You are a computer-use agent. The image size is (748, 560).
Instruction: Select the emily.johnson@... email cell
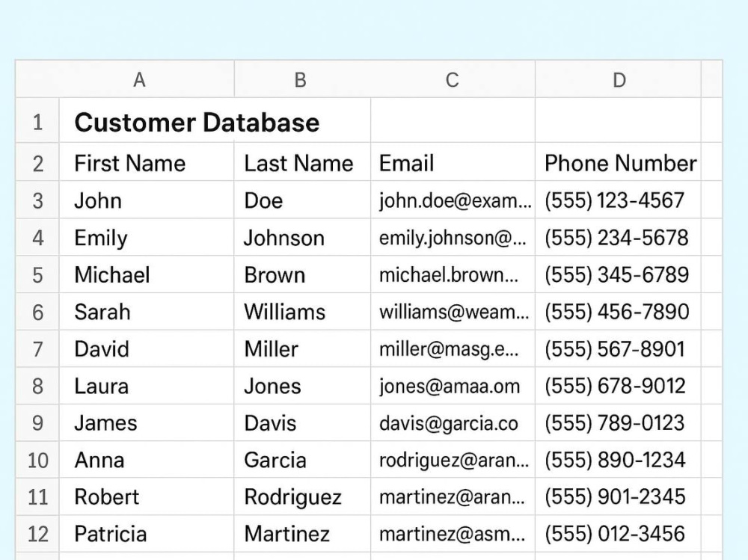(x=453, y=237)
